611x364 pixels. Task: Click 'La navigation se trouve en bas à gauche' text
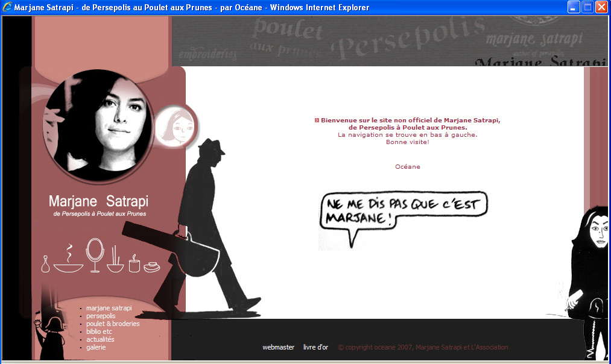[408, 135]
